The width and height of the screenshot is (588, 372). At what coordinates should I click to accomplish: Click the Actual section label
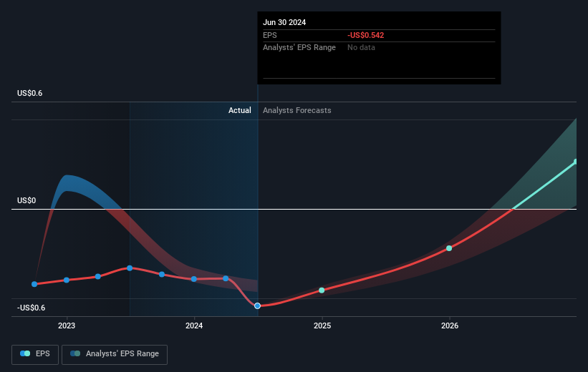[240, 110]
